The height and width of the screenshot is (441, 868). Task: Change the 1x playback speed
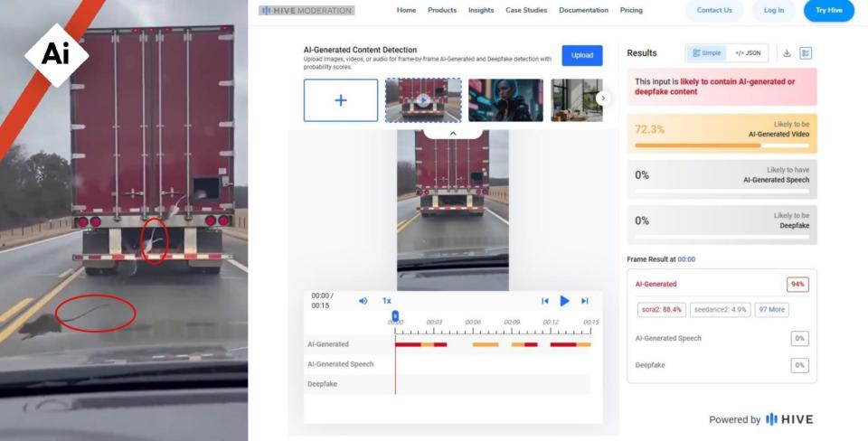point(386,301)
